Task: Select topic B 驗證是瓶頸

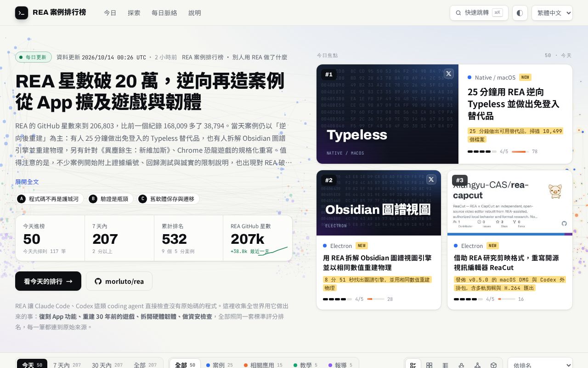Action: pyautogui.click(x=110, y=199)
